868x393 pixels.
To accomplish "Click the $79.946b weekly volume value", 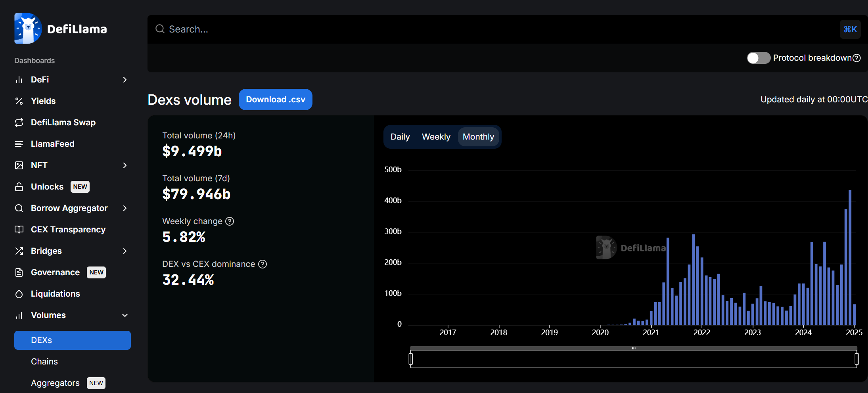I will tap(196, 194).
